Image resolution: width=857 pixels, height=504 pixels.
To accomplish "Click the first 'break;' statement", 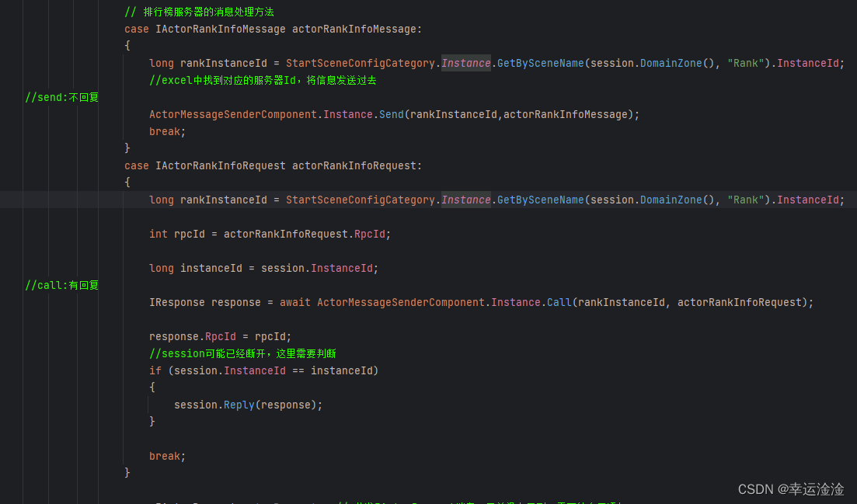I will [x=167, y=131].
